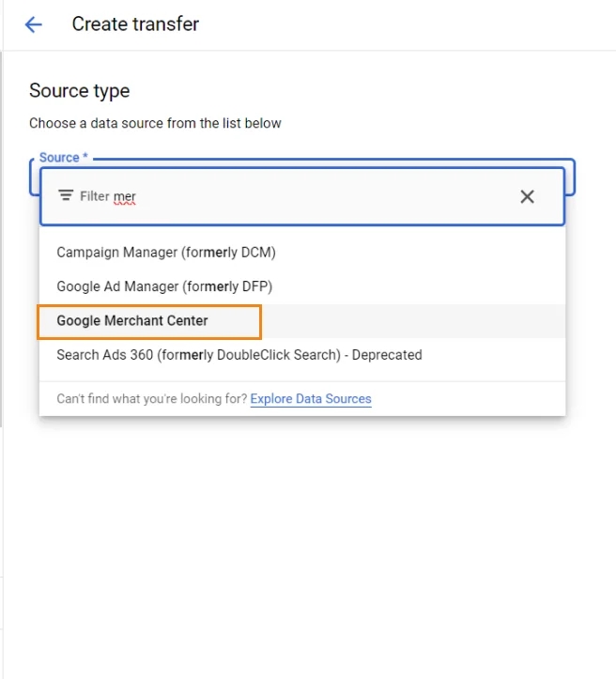Screen dimensions: 616x679
Task: Clear the filter with the X icon
Action: (527, 196)
